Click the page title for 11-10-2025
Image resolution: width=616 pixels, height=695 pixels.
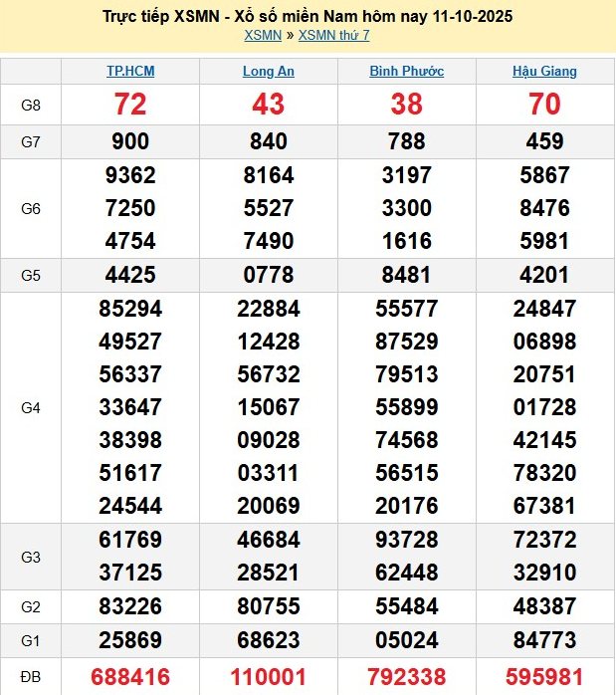(308, 17)
